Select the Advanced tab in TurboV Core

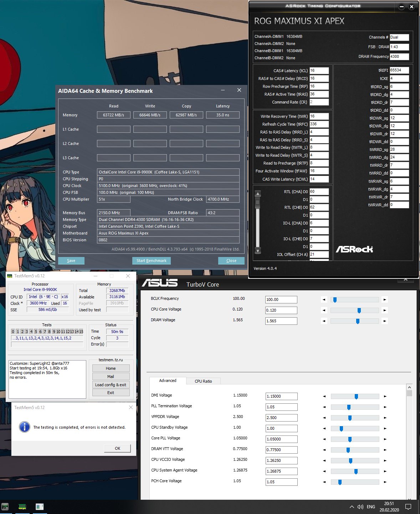pos(168,381)
